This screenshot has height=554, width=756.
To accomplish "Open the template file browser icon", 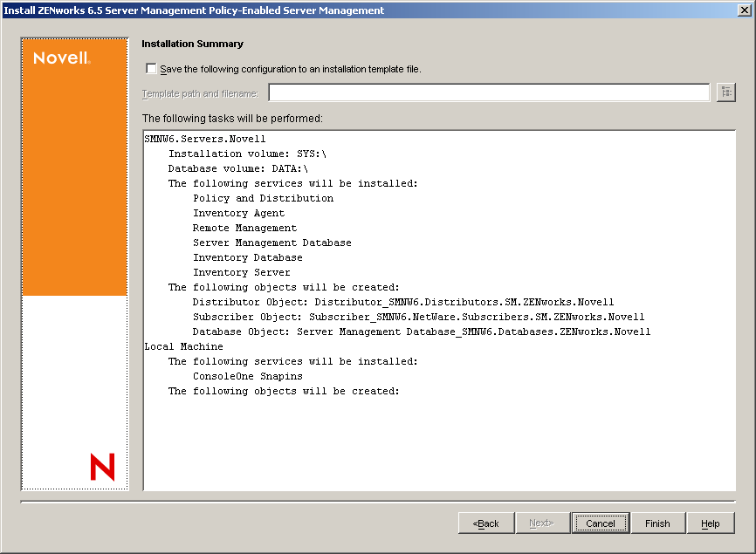I will [725, 92].
